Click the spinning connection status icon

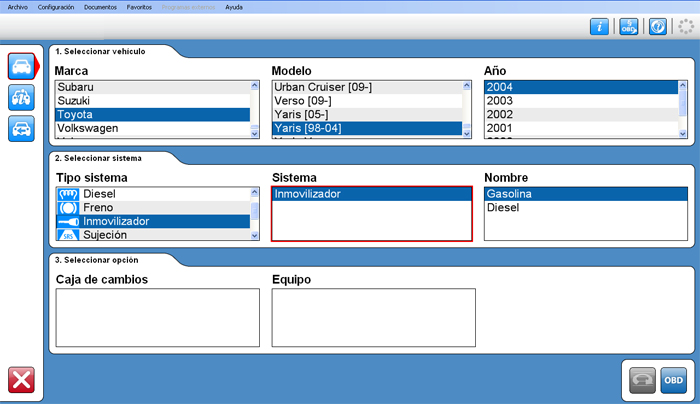(686, 27)
